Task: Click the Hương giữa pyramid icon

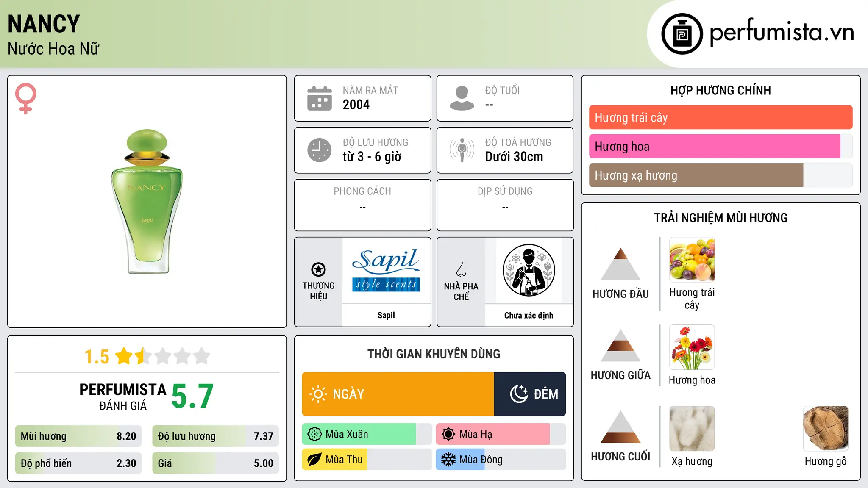Action: click(x=620, y=345)
